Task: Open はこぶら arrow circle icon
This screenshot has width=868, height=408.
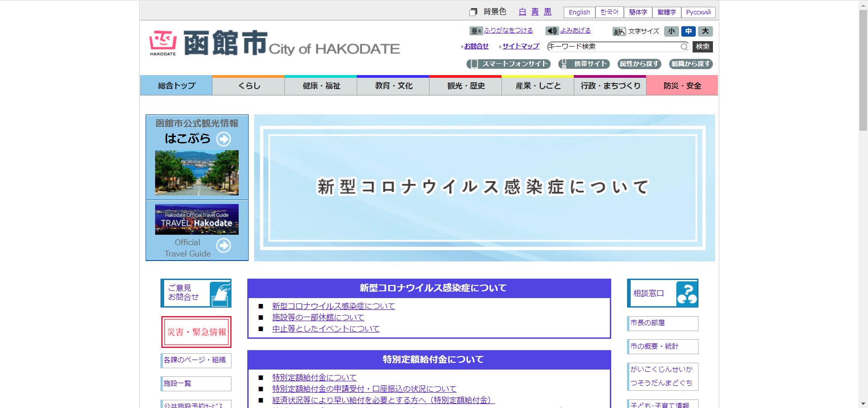Action: (x=223, y=139)
